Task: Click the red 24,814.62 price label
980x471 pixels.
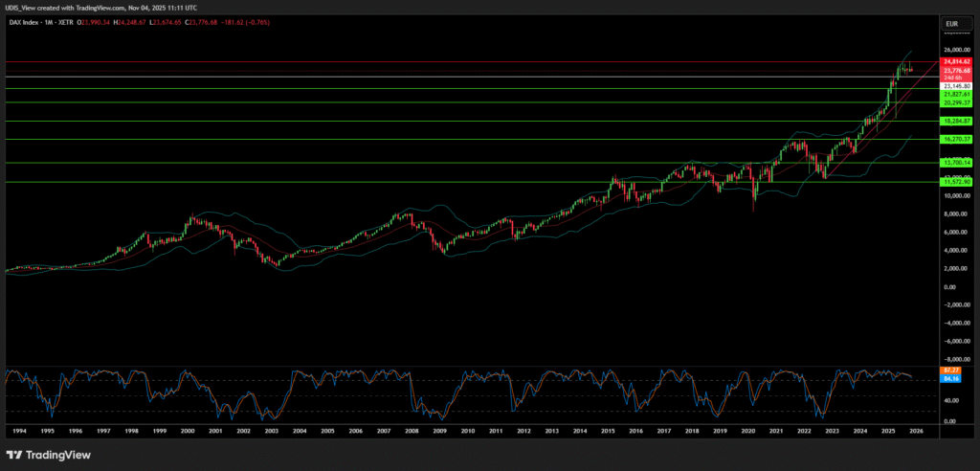Action: [956, 61]
